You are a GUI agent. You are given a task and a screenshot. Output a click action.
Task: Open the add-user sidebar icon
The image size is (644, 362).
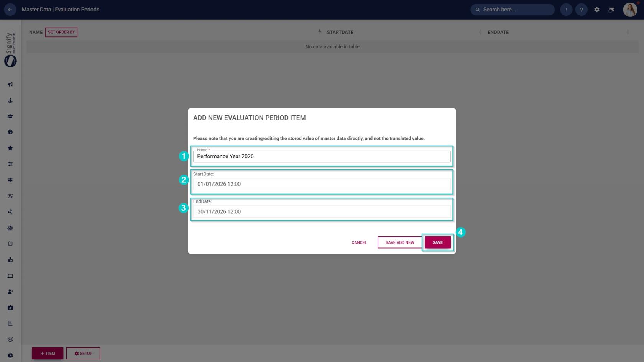click(x=10, y=292)
